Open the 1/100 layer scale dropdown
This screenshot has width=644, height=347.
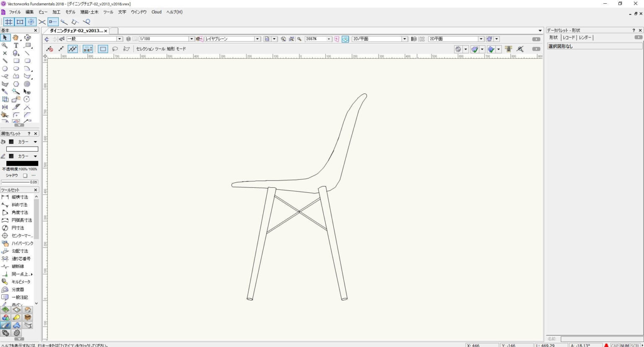[191, 39]
